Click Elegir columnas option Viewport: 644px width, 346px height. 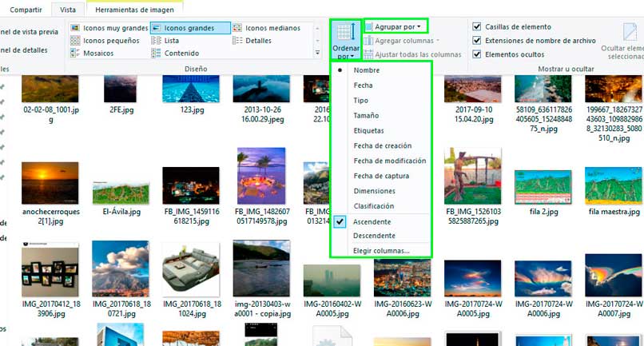[x=381, y=251]
